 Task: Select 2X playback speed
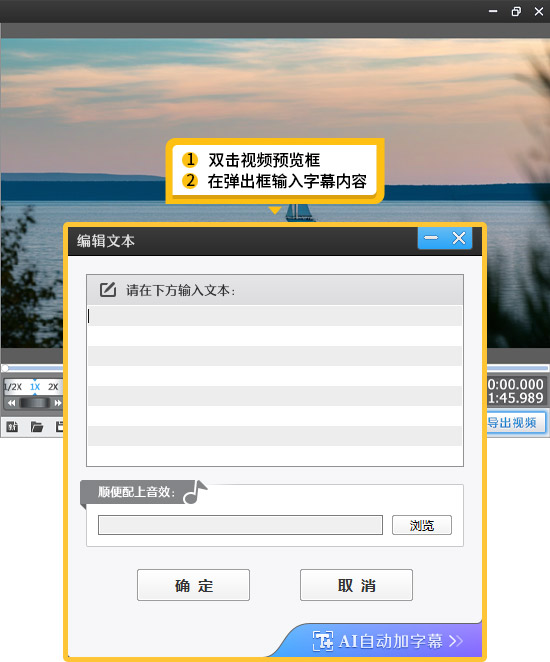coord(53,387)
